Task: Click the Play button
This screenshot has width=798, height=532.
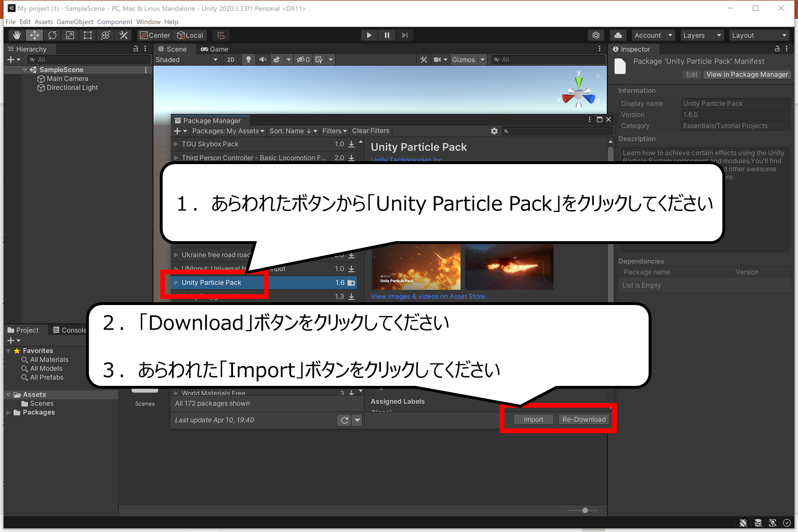Action: point(369,35)
